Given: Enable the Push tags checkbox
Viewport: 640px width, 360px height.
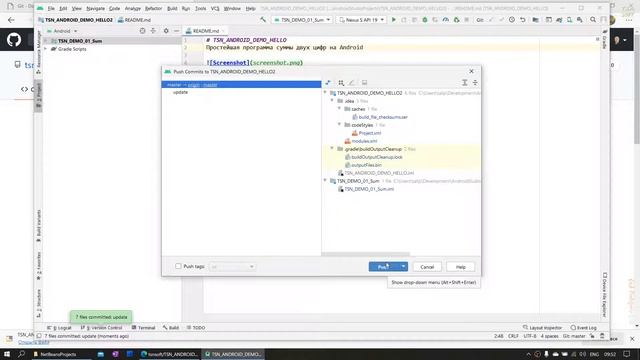Looking at the screenshot, I should (178, 266).
